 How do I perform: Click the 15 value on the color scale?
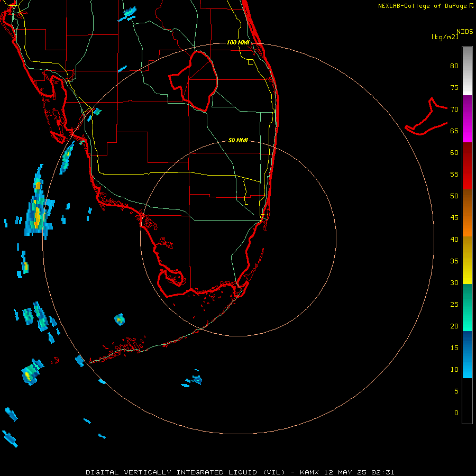tap(454, 348)
